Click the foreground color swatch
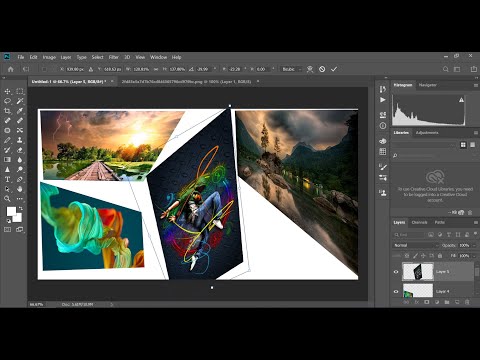 [11, 211]
